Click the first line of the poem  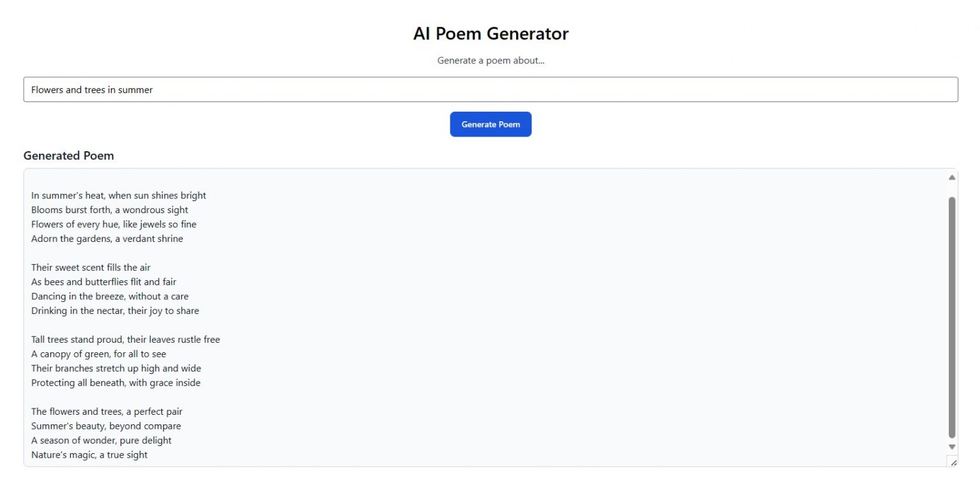(x=119, y=195)
